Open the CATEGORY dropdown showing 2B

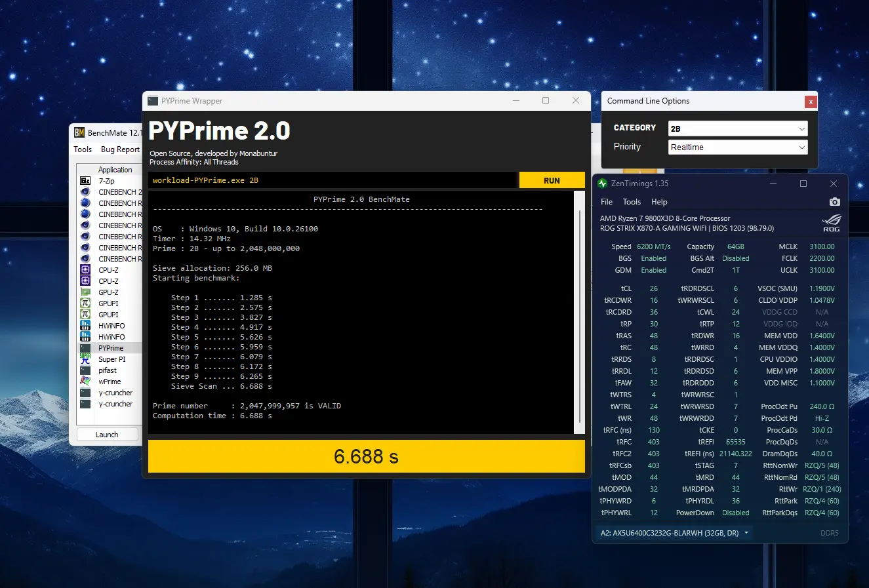point(738,128)
